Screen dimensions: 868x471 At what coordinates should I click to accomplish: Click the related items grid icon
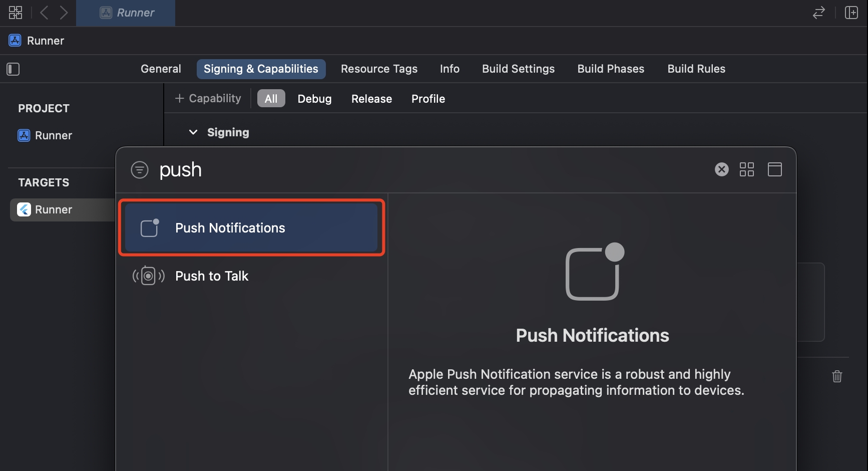point(16,13)
